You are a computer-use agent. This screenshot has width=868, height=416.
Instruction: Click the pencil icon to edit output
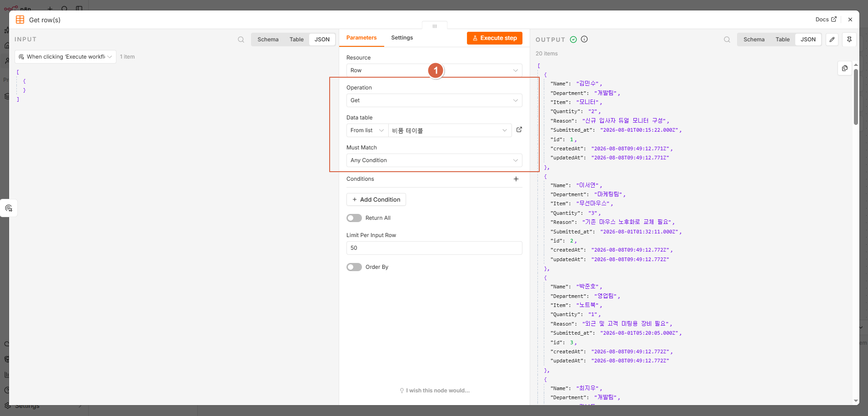tap(832, 40)
